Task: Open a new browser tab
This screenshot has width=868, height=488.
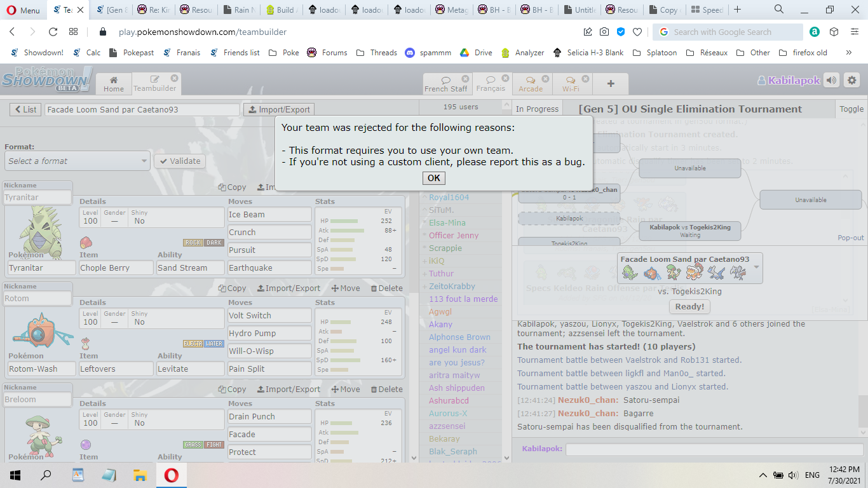Action: (737, 10)
